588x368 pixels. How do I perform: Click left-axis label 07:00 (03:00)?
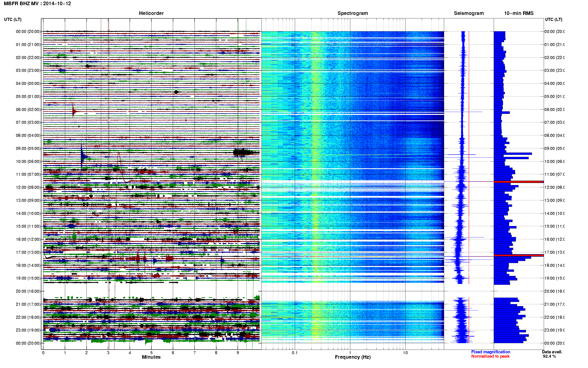point(28,122)
